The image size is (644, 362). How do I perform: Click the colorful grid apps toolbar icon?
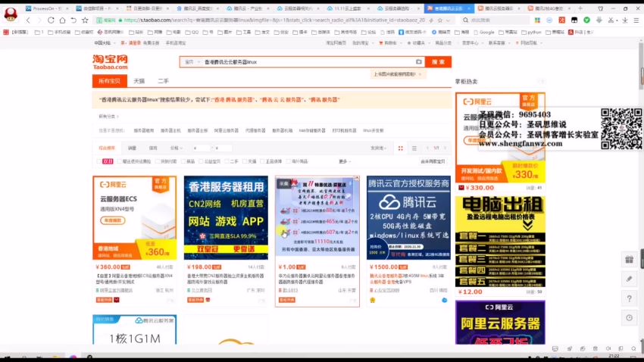(x=537, y=20)
